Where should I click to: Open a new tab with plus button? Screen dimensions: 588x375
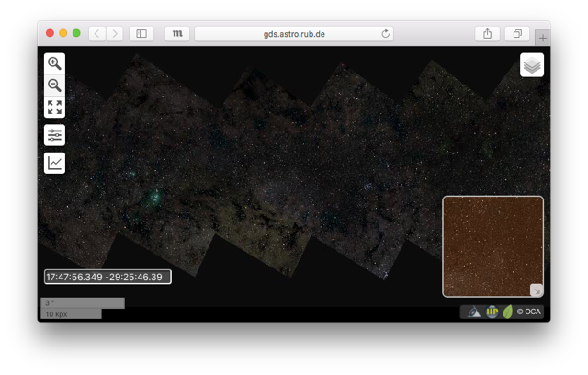543,38
